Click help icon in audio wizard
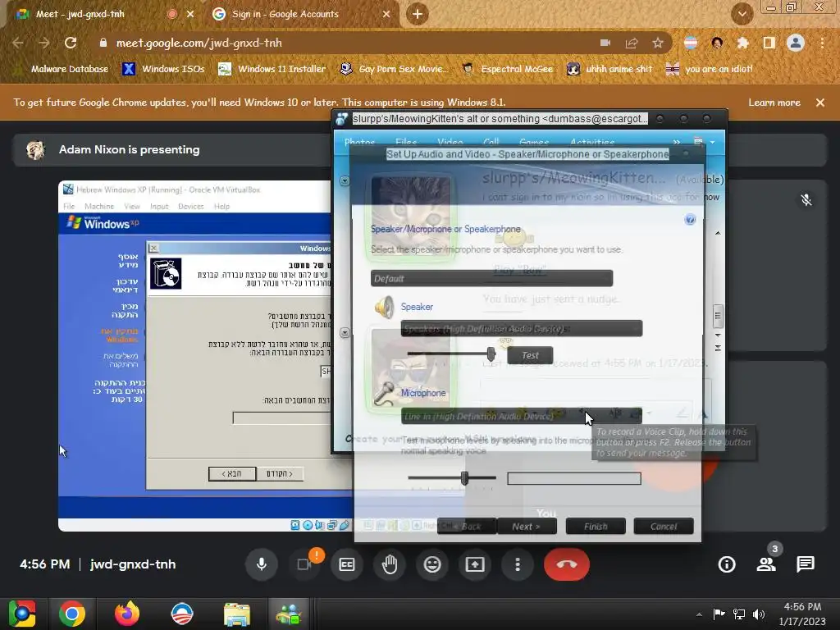This screenshot has width=840, height=630. click(690, 219)
